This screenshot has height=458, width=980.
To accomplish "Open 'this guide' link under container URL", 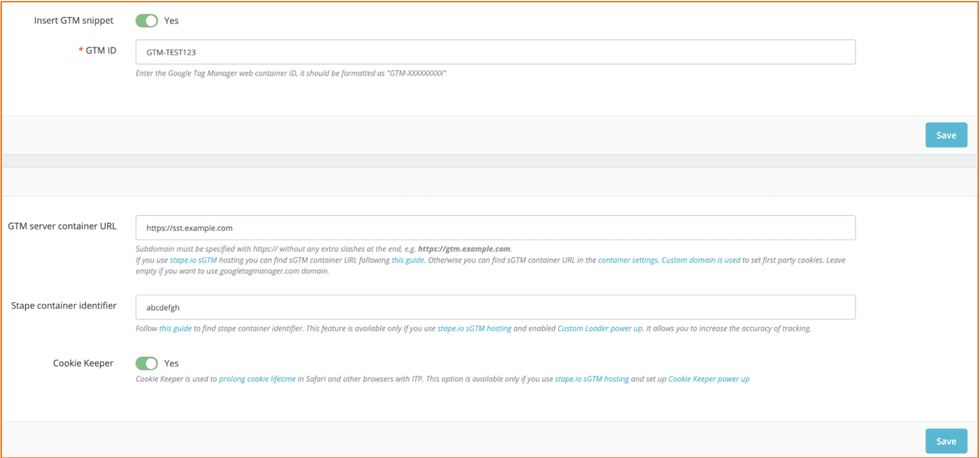I will point(408,260).
